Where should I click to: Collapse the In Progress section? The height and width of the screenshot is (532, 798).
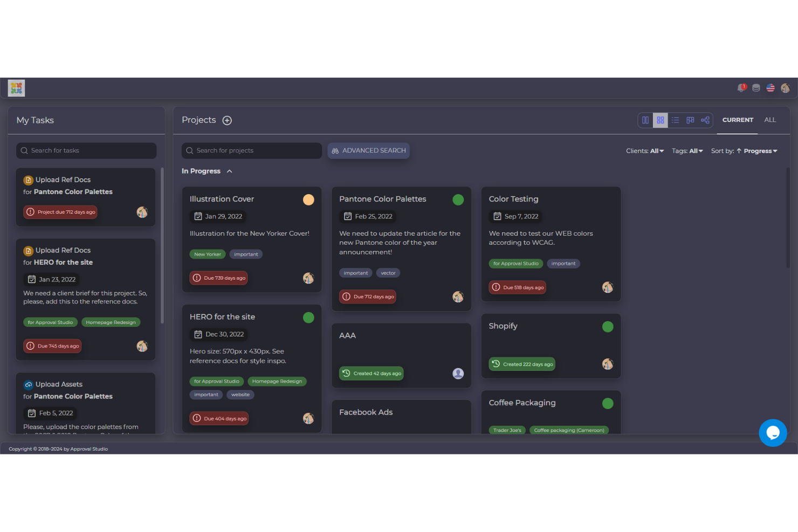[x=229, y=171]
